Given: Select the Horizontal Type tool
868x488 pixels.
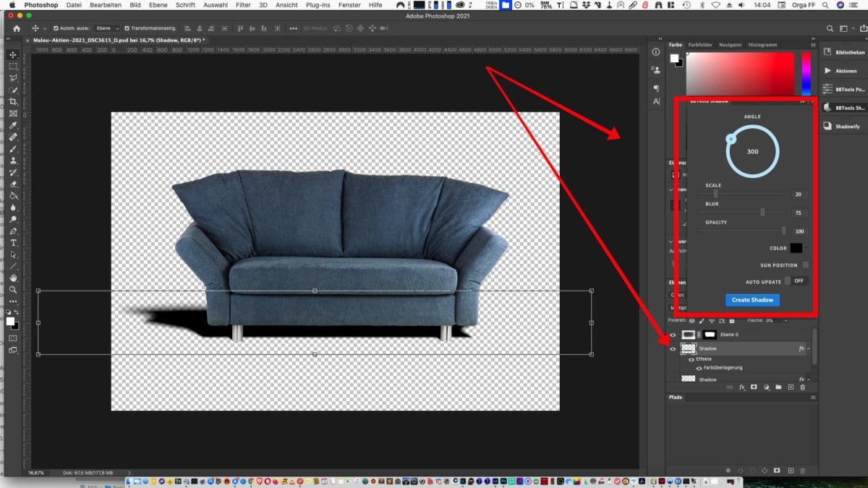Looking at the screenshot, I should click(13, 243).
